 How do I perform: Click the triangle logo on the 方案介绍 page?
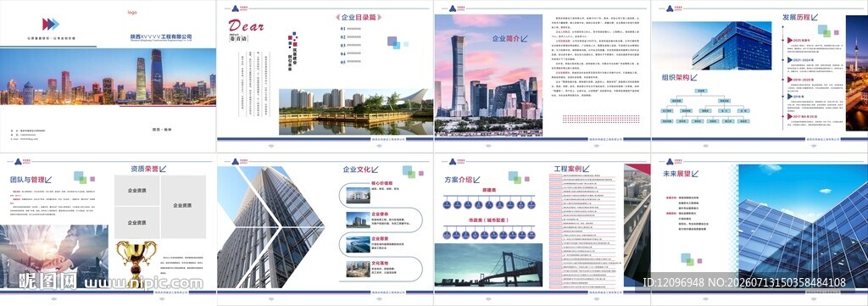[453, 162]
